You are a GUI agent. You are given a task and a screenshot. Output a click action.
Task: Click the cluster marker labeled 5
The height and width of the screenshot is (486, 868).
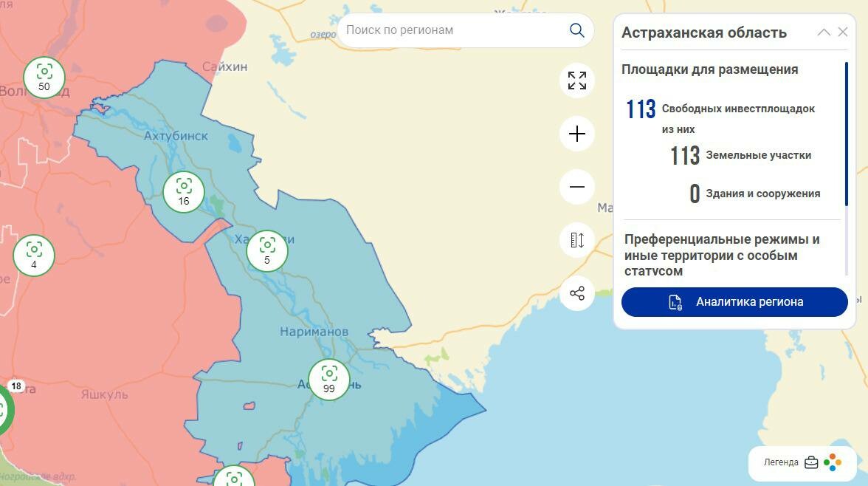coord(267,251)
